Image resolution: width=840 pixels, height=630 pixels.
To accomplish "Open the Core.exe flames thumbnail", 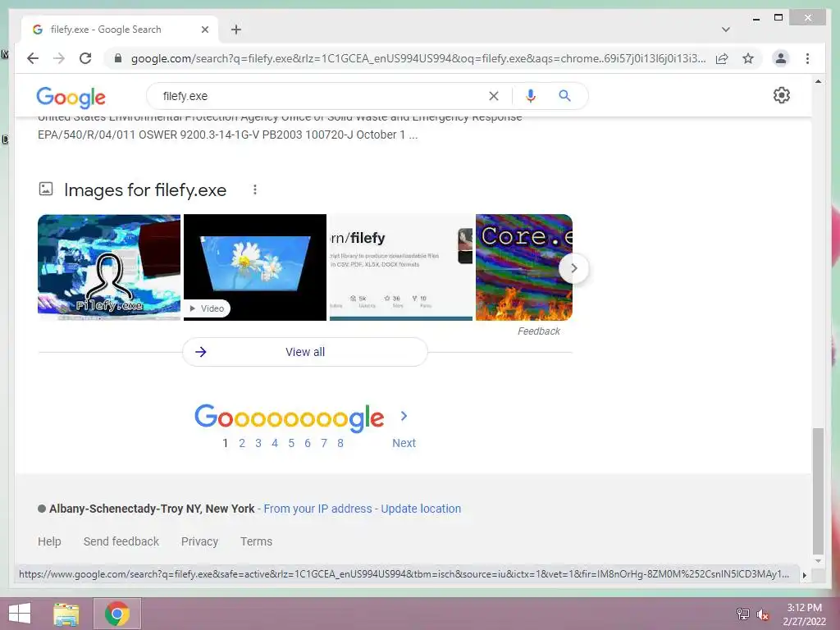I will (524, 267).
